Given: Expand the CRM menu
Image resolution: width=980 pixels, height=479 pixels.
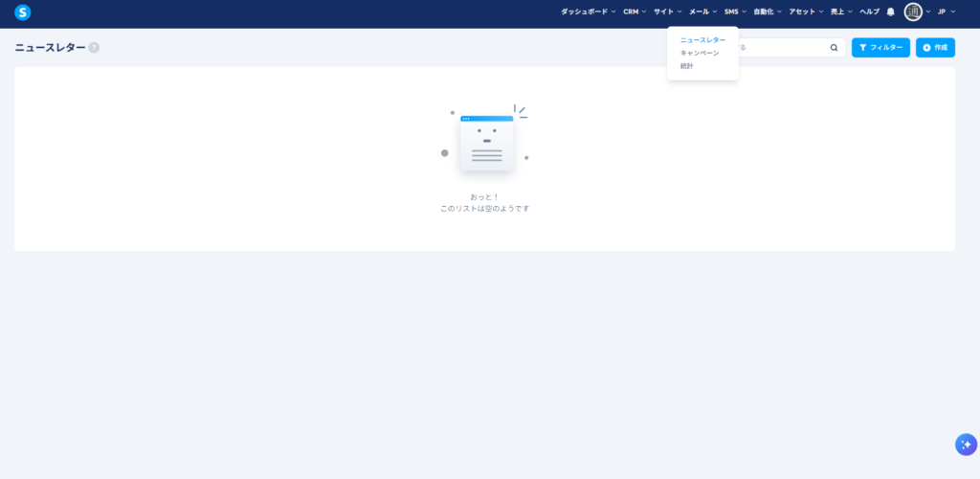Looking at the screenshot, I should tap(635, 11).
